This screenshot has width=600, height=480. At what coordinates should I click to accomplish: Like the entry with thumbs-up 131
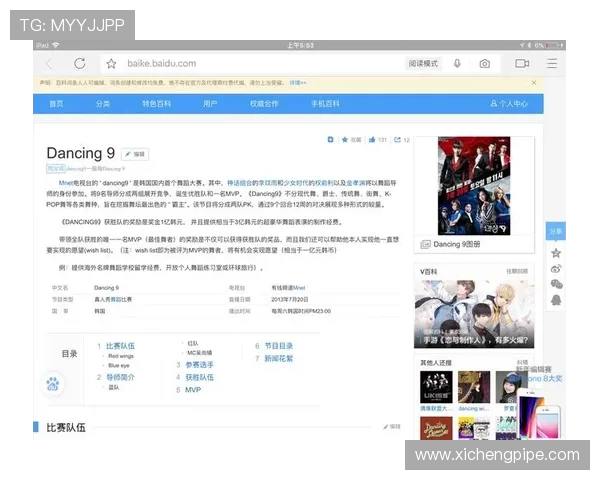coord(378,140)
